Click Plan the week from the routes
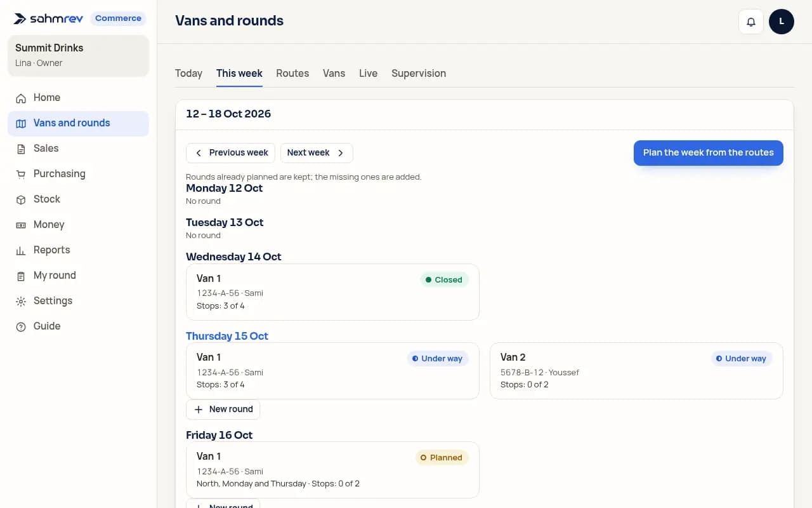 point(708,153)
